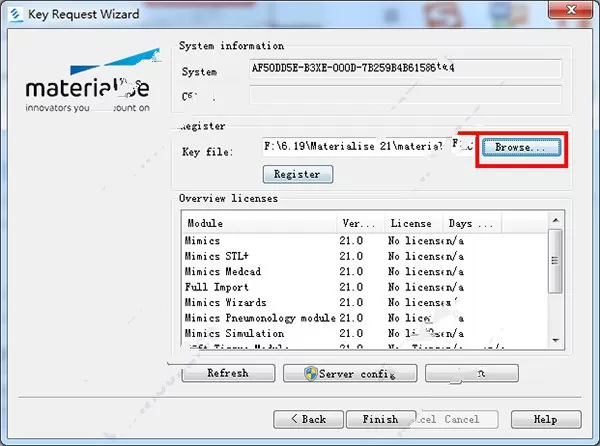600x446 pixels.
Task: Click the license list scroll down arrow
Action: (x=556, y=340)
